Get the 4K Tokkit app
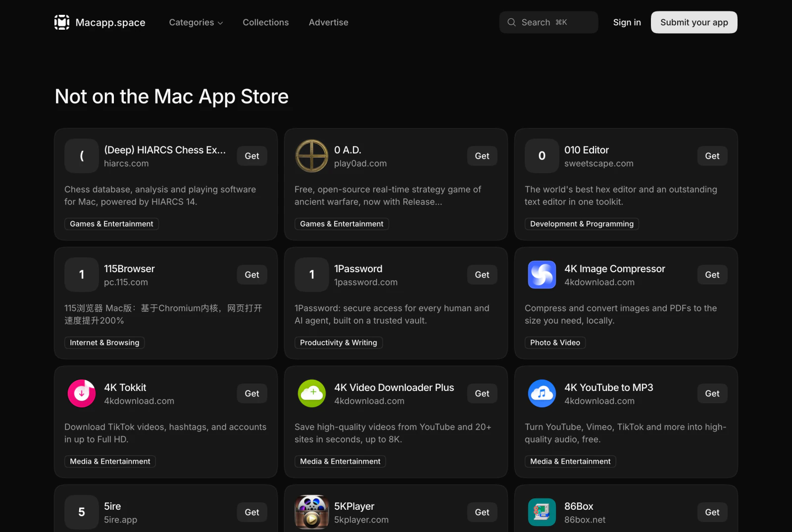 point(252,393)
